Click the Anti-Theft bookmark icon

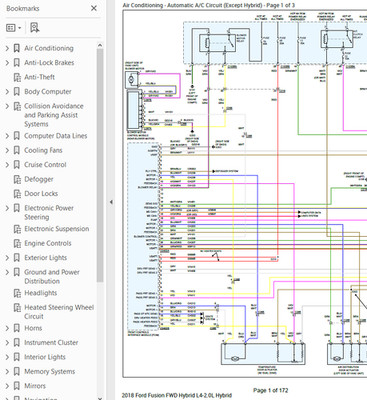(x=17, y=77)
